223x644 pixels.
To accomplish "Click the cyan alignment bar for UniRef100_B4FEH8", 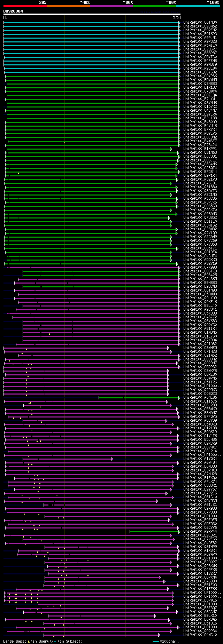I will click(92, 61).
